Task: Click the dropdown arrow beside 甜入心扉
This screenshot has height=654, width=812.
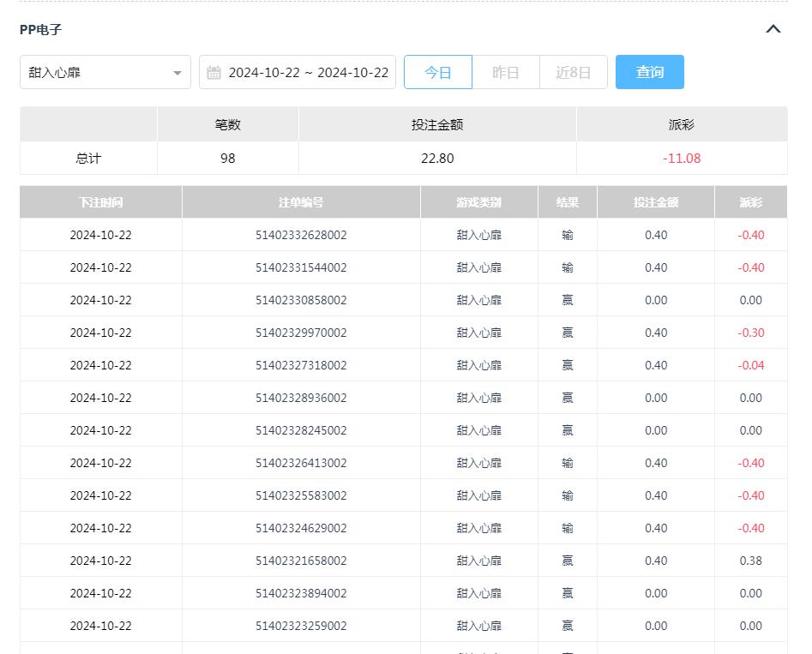Action: (x=177, y=72)
